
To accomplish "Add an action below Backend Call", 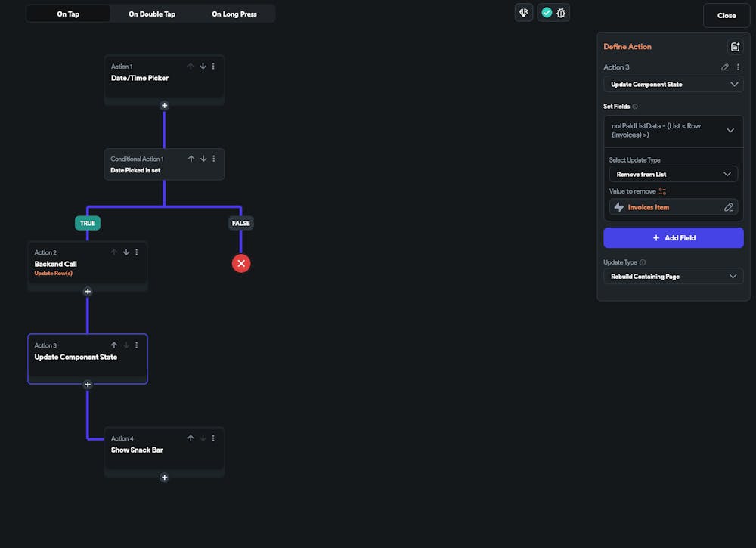I will (x=88, y=292).
